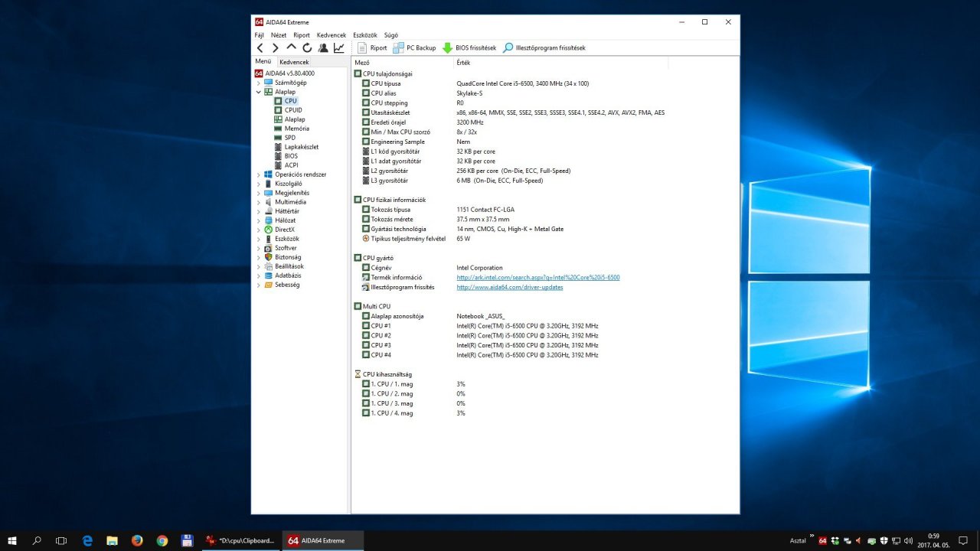This screenshot has height=551, width=980.
Task: Generate a report with the Riport button
Action: point(373,47)
